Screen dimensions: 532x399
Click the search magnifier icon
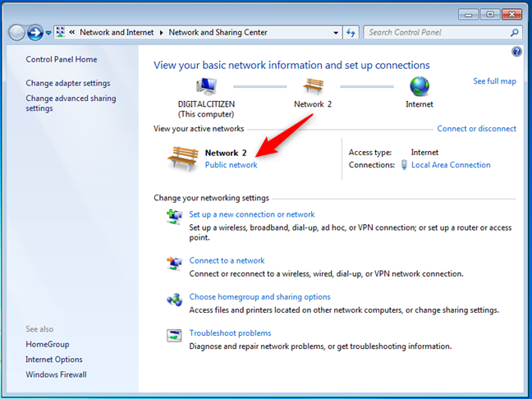tap(515, 32)
